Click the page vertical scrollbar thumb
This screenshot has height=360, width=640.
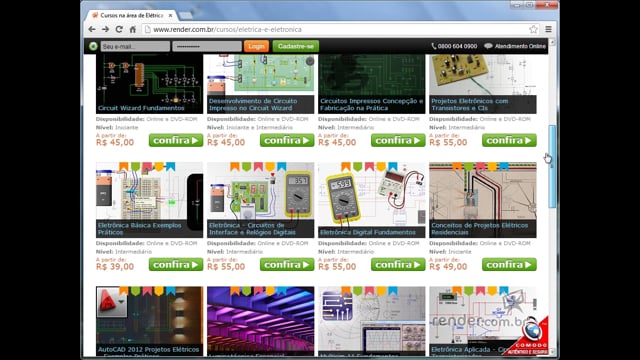click(x=552, y=166)
